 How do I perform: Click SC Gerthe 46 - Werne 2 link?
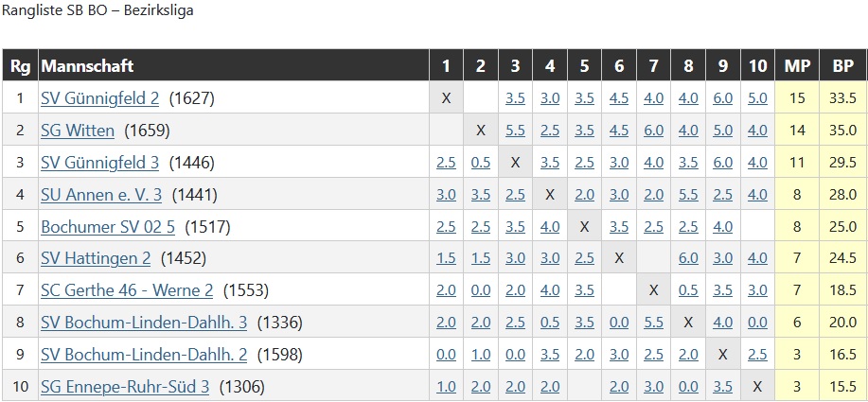pos(127,290)
